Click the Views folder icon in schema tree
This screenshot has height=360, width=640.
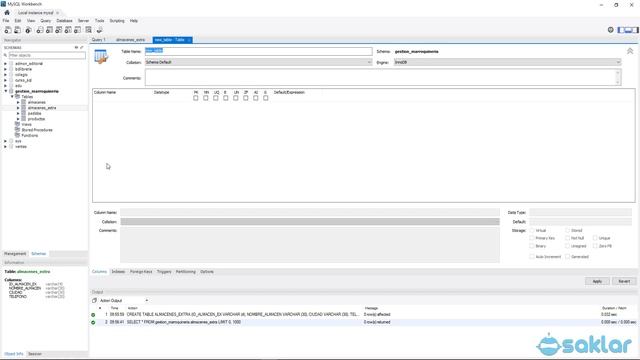click(17, 124)
